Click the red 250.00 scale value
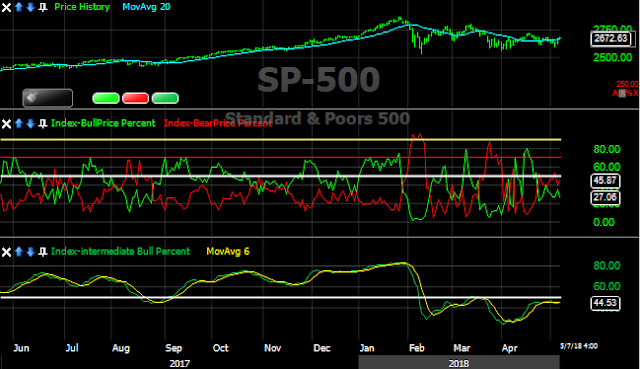 627,84
